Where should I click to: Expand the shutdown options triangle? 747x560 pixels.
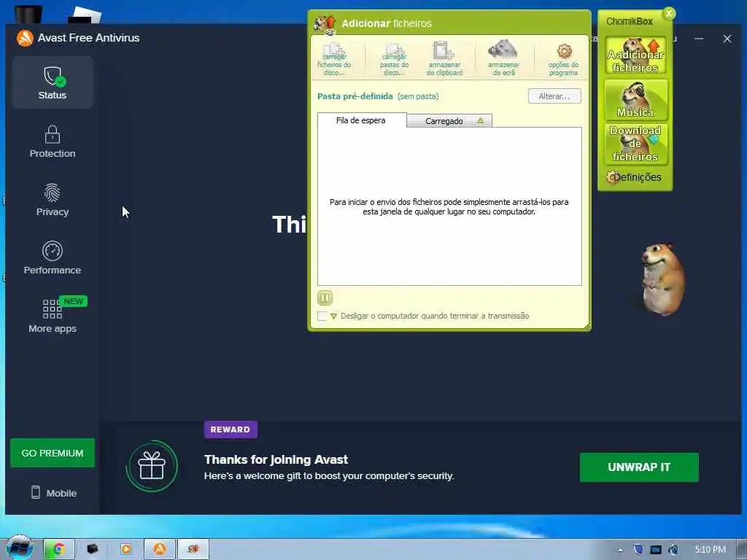(333, 316)
